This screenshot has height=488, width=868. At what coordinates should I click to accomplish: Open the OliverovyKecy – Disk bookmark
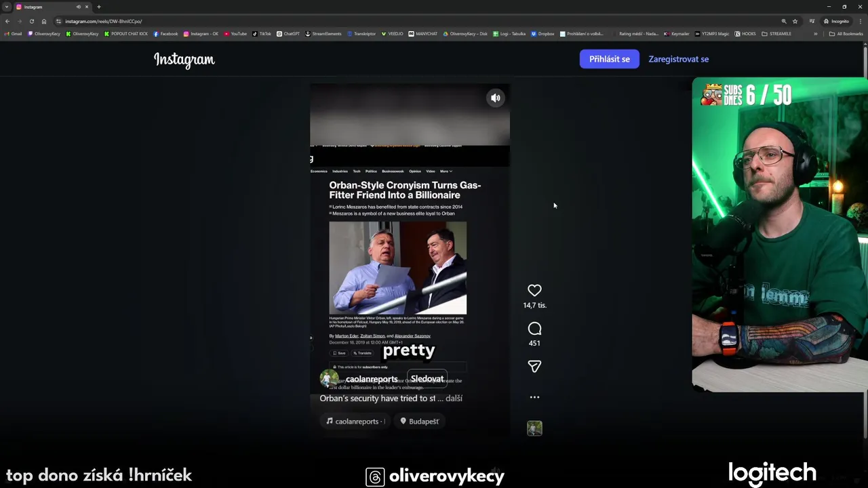(465, 34)
